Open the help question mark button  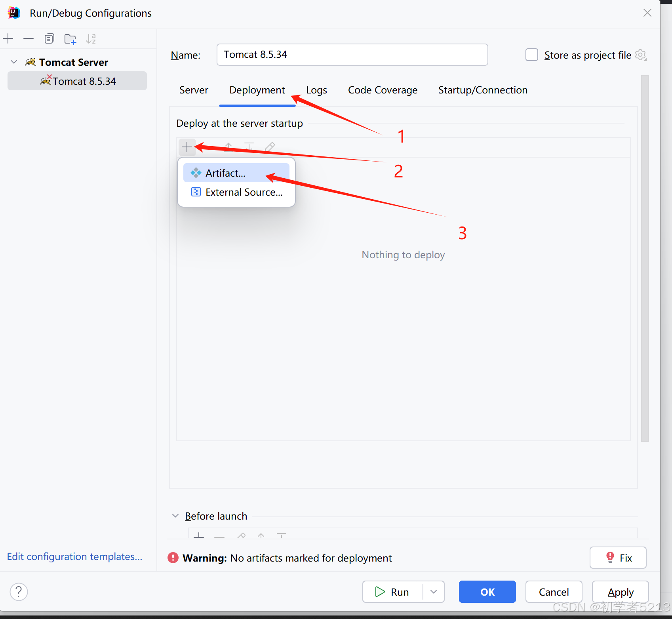19,592
